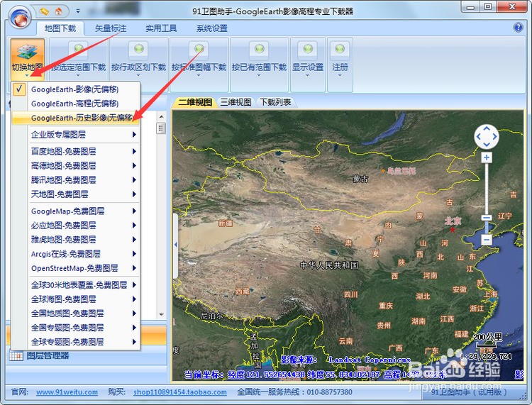Open 全球30米地表覆盖-免费图层 menu entry
532x405 pixels.
click(x=76, y=285)
